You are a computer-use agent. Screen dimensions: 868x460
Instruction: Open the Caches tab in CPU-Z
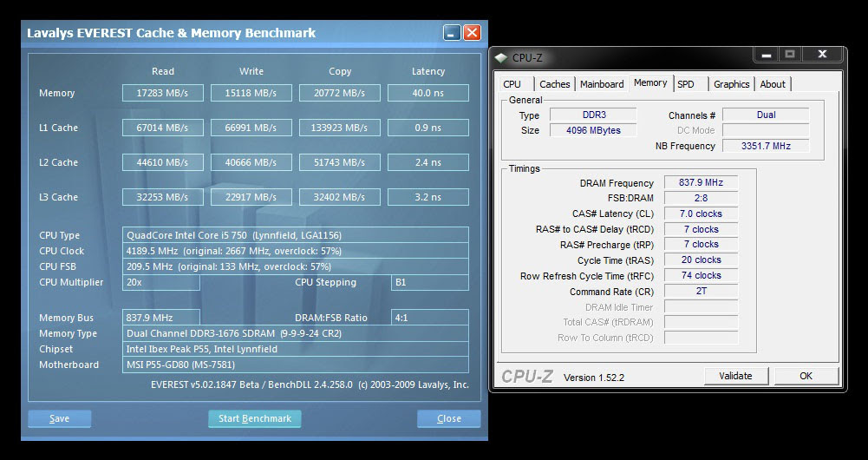click(x=555, y=84)
